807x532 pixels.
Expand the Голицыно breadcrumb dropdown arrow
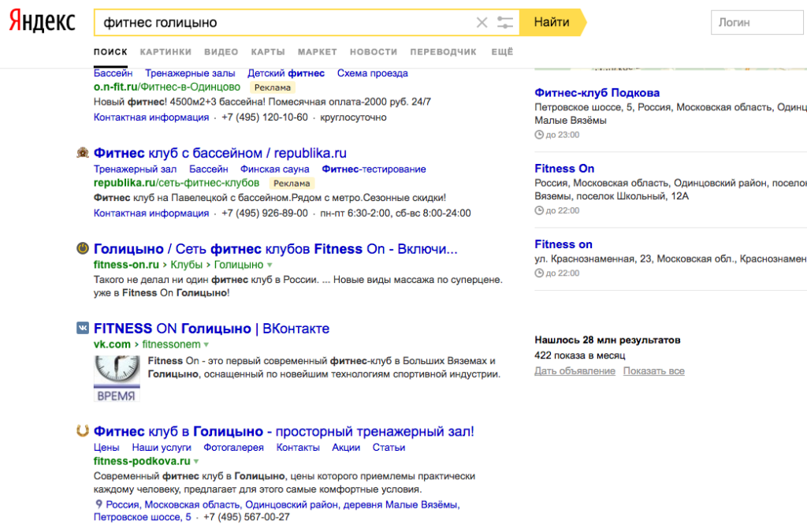270,265
